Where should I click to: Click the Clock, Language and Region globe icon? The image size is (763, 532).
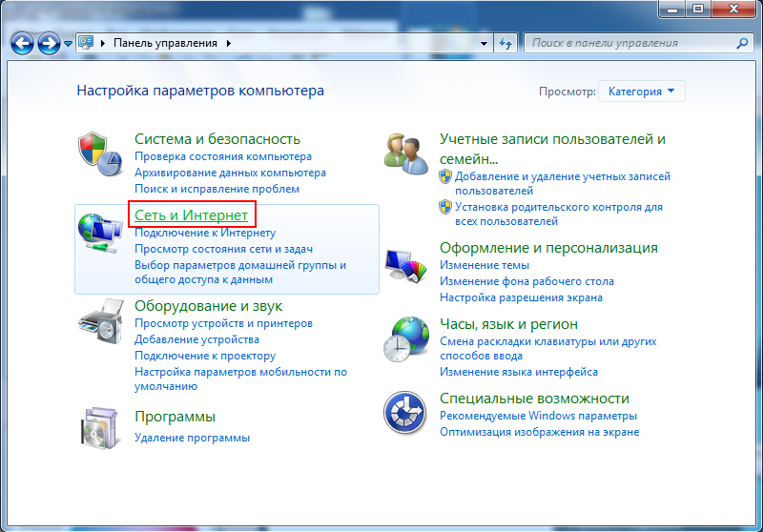[406, 338]
